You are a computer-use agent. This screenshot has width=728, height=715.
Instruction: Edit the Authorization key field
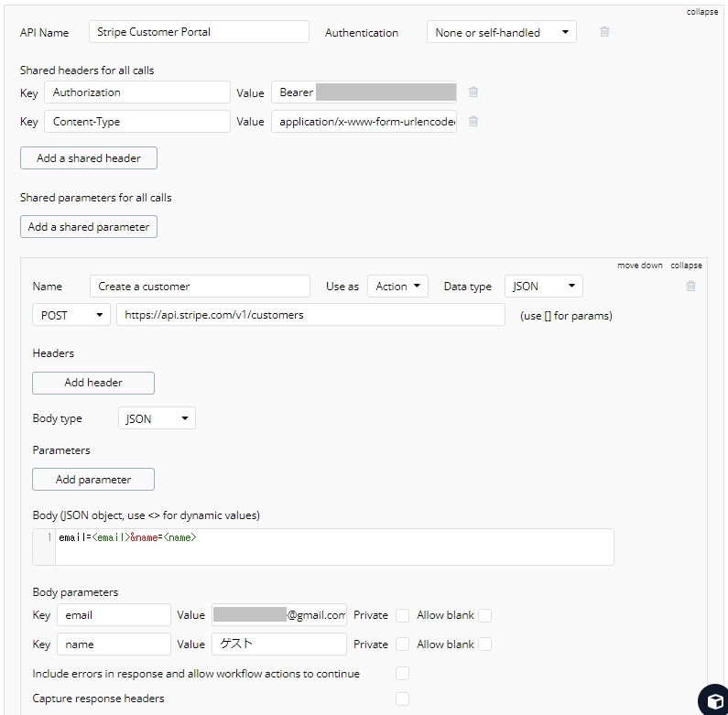pyautogui.click(x=137, y=92)
